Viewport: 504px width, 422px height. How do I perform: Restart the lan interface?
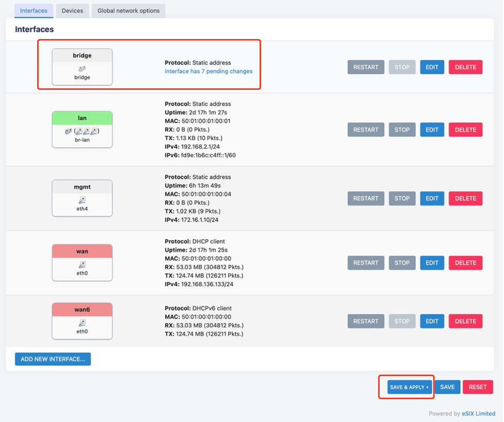click(366, 129)
